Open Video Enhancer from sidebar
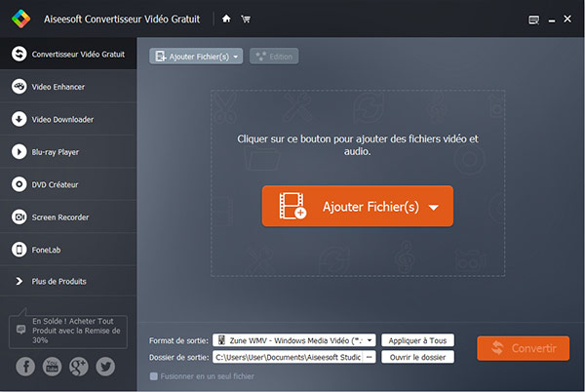The width and height of the screenshot is (585, 392). click(x=68, y=87)
